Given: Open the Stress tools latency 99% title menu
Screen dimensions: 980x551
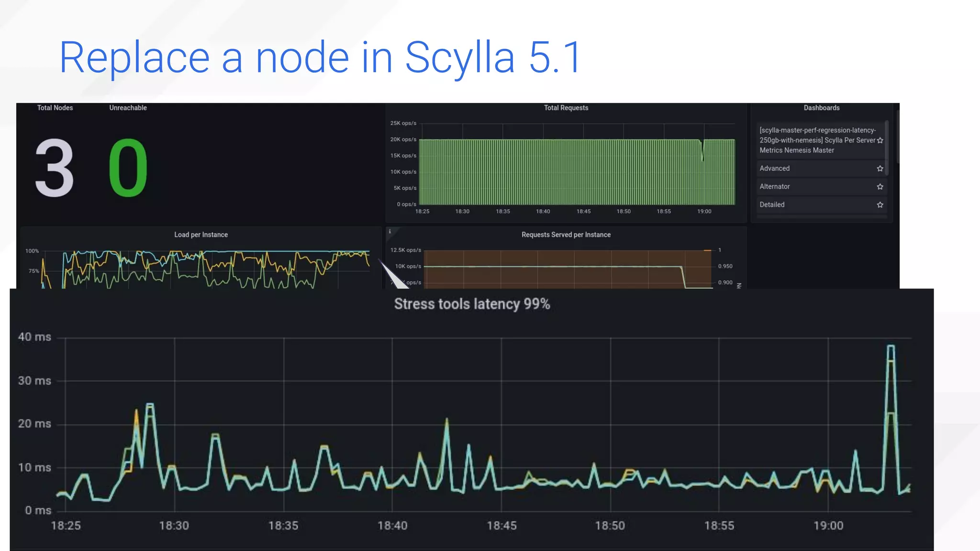Looking at the screenshot, I should pyautogui.click(x=472, y=304).
